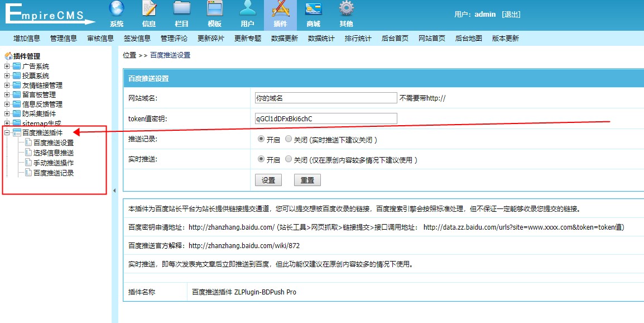Focus the 网站域名 input field
The height and width of the screenshot is (323, 644).
pyautogui.click(x=326, y=98)
